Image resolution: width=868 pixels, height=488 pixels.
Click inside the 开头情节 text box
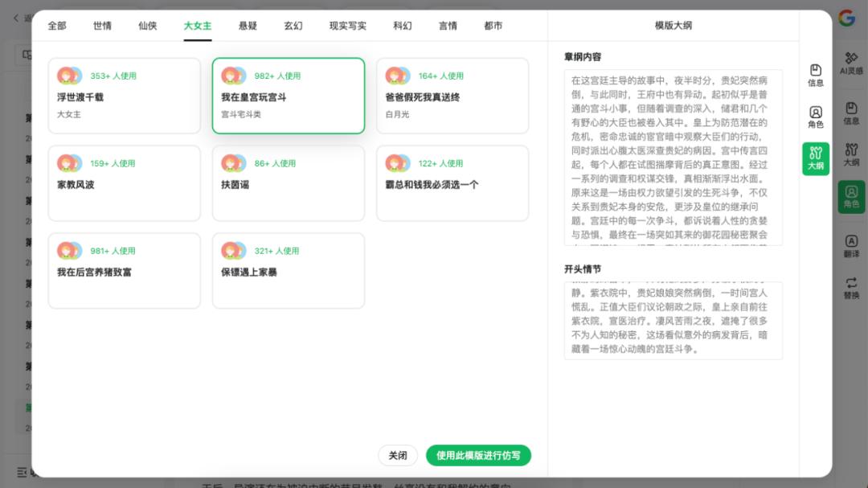pyautogui.click(x=674, y=321)
